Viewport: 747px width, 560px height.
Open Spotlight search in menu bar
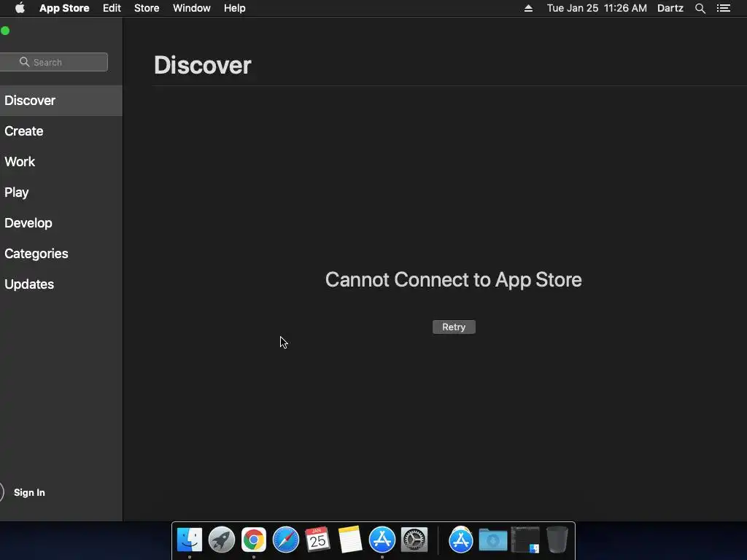point(700,8)
